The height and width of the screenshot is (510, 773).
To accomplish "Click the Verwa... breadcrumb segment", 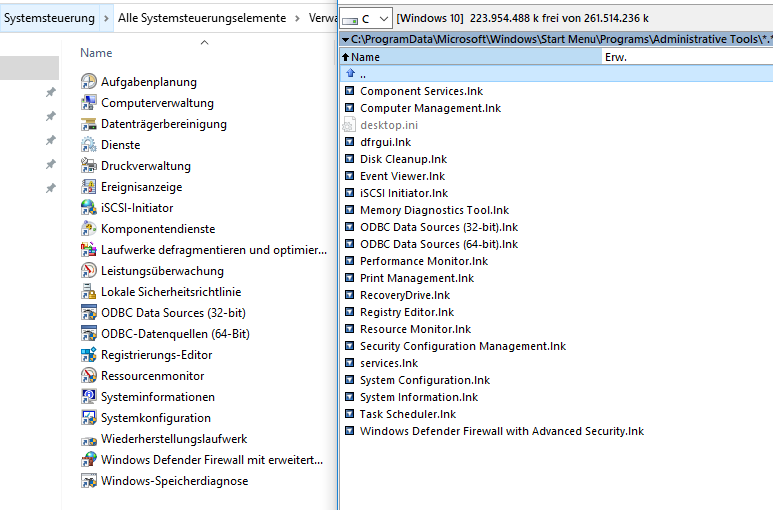I will tap(322, 18).
